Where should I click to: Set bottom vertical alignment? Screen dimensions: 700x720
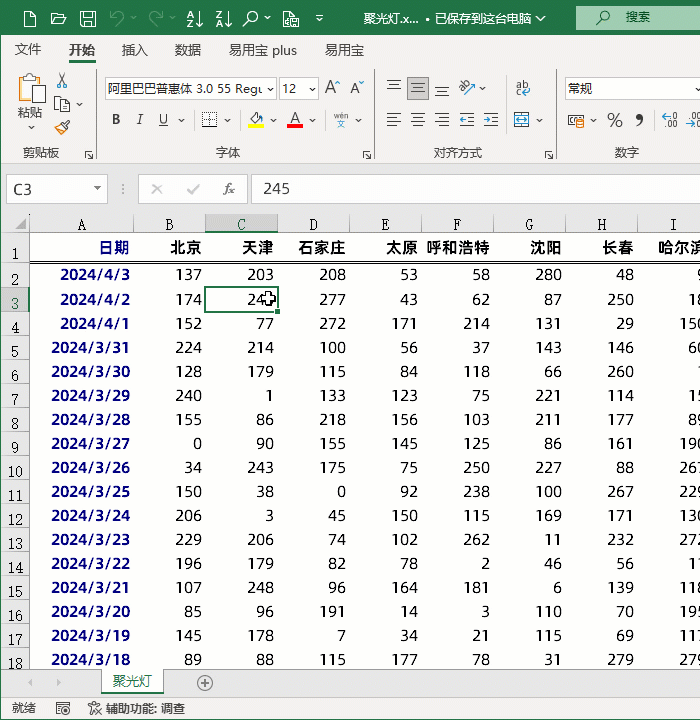pyautogui.click(x=442, y=90)
